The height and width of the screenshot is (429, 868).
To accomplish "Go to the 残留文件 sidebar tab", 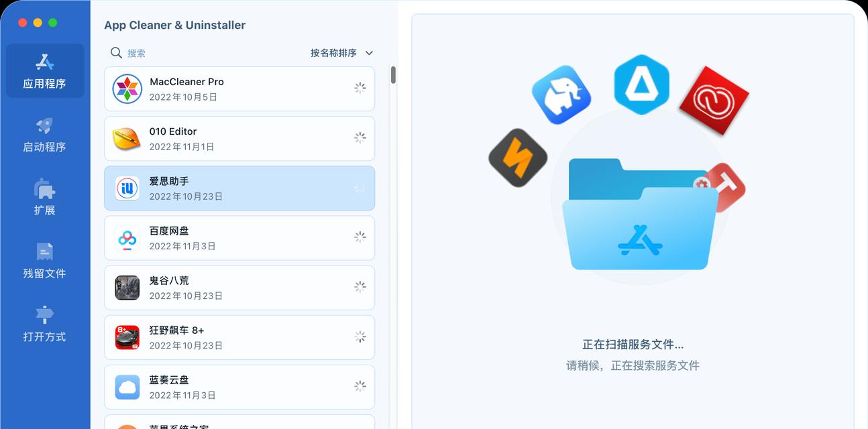I will click(45, 260).
